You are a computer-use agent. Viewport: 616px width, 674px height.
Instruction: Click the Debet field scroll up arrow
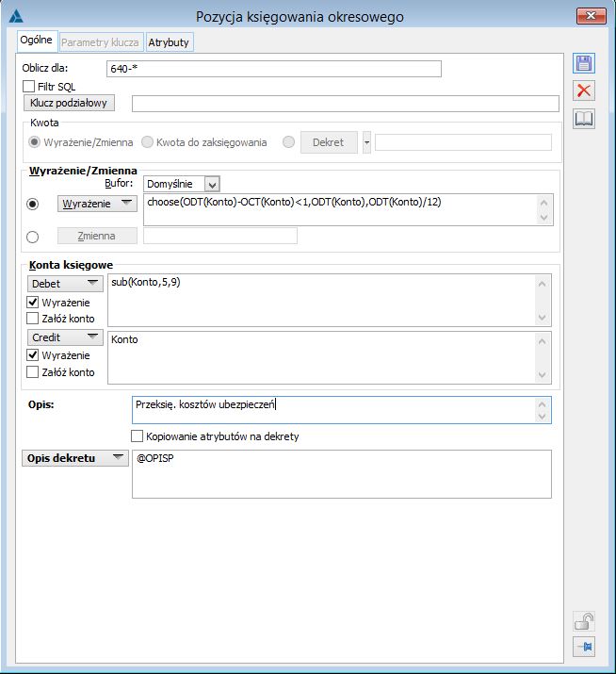click(x=543, y=284)
